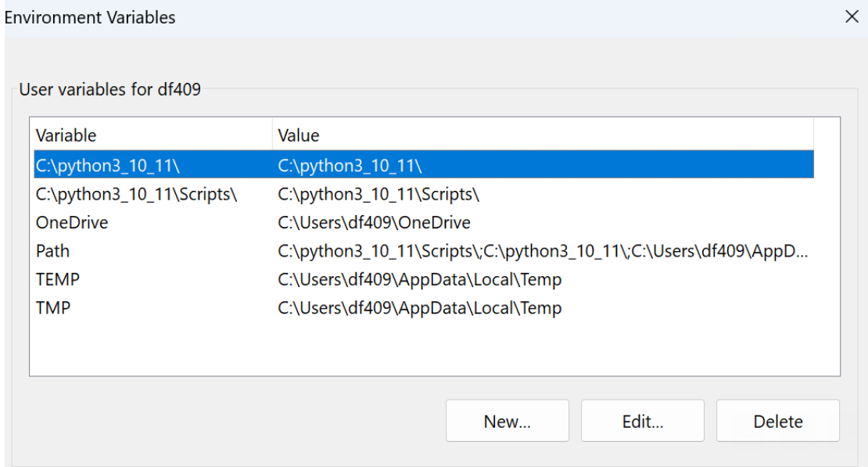Close the Environment Variables dialog
The height and width of the screenshot is (467, 868).
point(852,16)
